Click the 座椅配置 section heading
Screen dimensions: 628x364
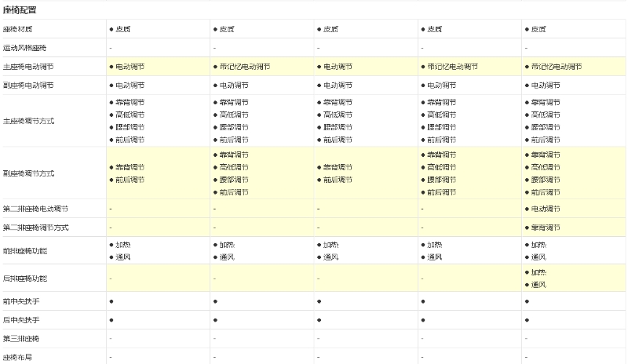(x=20, y=10)
